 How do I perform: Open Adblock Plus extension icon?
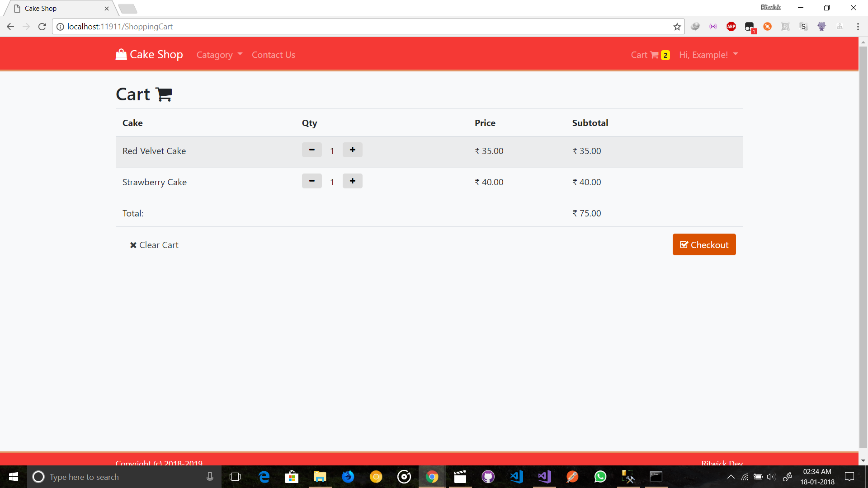coord(731,27)
